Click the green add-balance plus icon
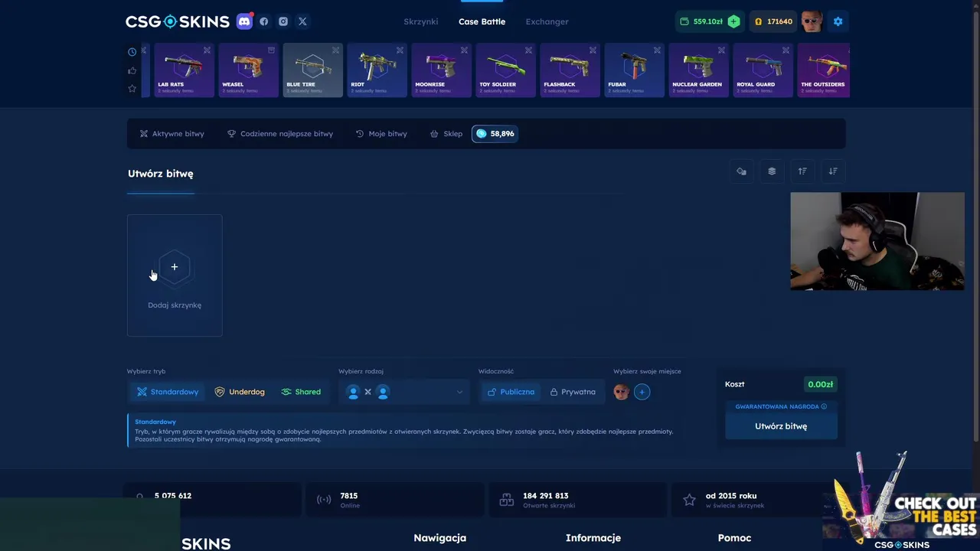 pos(733,21)
